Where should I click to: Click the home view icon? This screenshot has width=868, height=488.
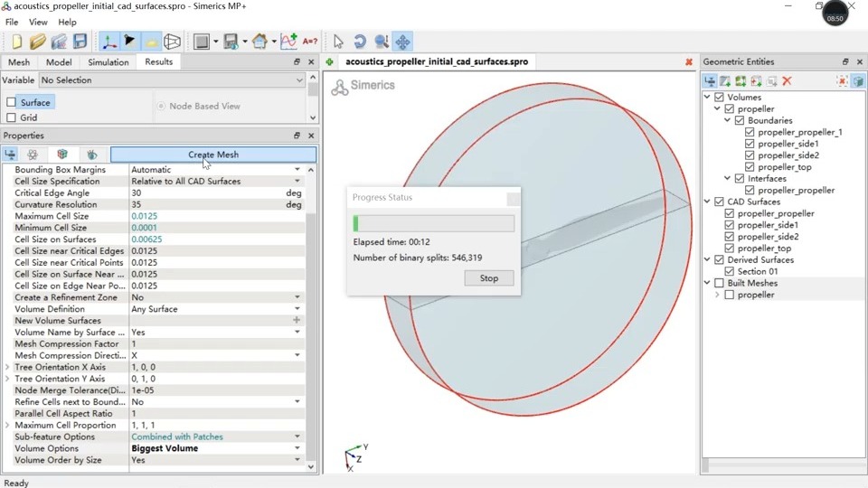coord(259,42)
